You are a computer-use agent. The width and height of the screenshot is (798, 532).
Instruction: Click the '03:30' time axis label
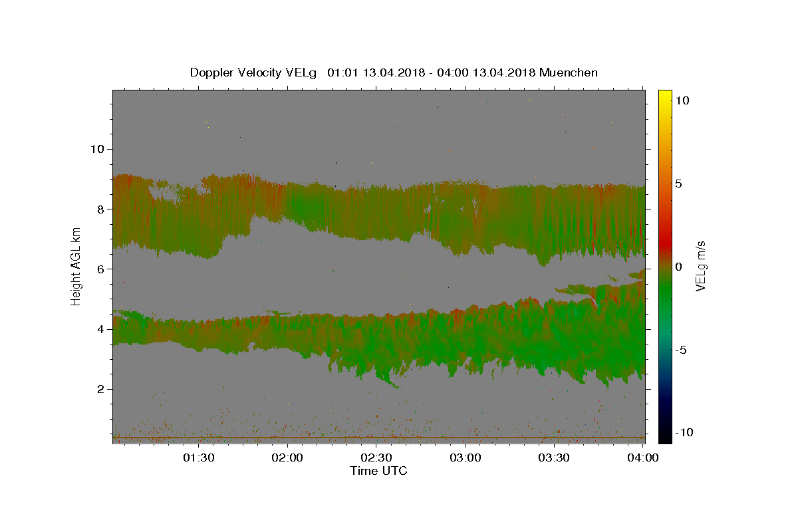554,458
